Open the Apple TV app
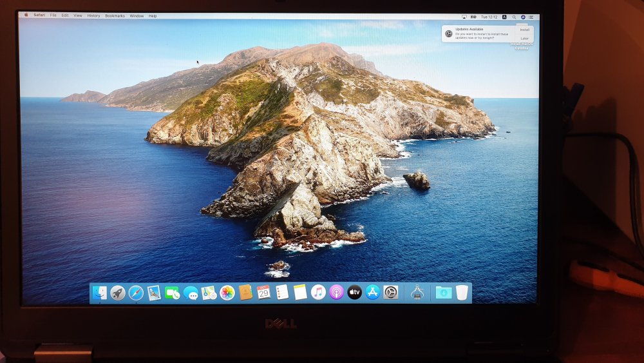Viewport: 644px width, 363px height. pyautogui.click(x=355, y=292)
